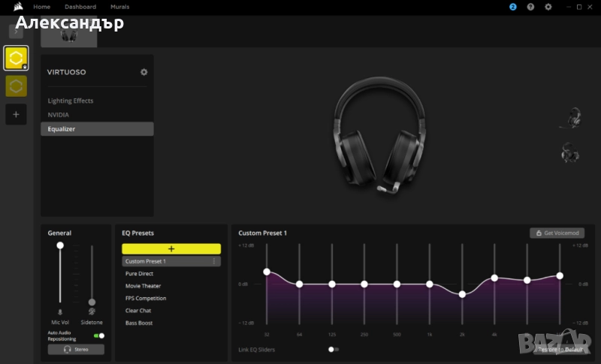Viewport: 601px width, 364px height.
Task: Click the notifications badge icon in title bar
Action: [513, 7]
